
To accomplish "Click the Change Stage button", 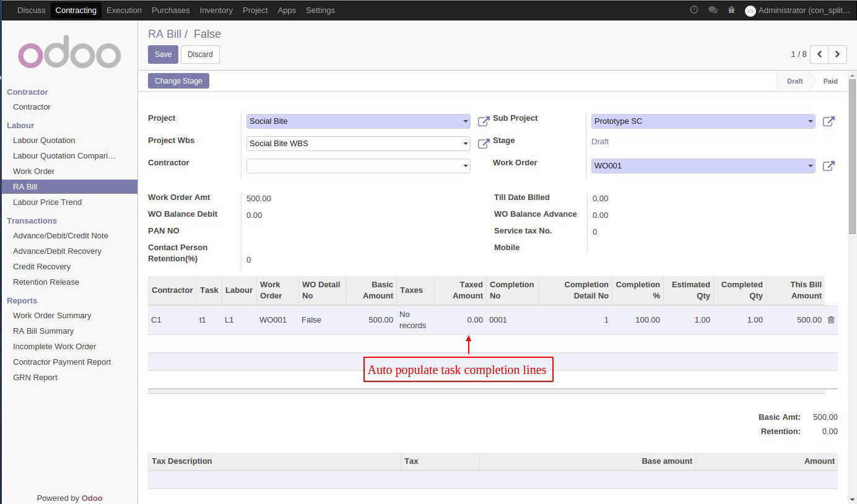I will coord(178,81).
